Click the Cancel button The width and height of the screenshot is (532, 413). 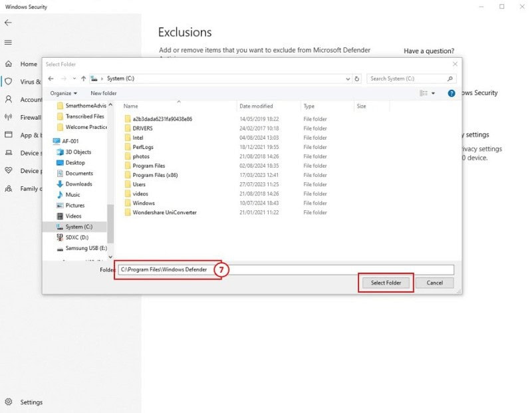435,283
